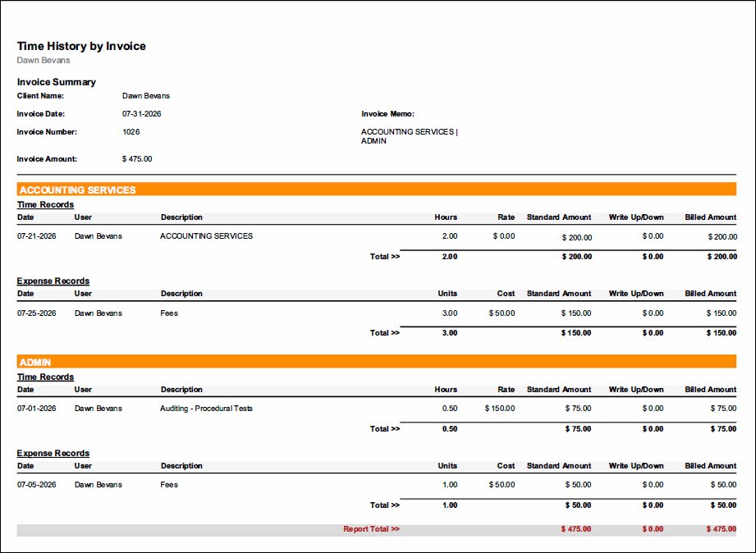Click the Billed Amount header in ADMIN time records

(x=710, y=389)
